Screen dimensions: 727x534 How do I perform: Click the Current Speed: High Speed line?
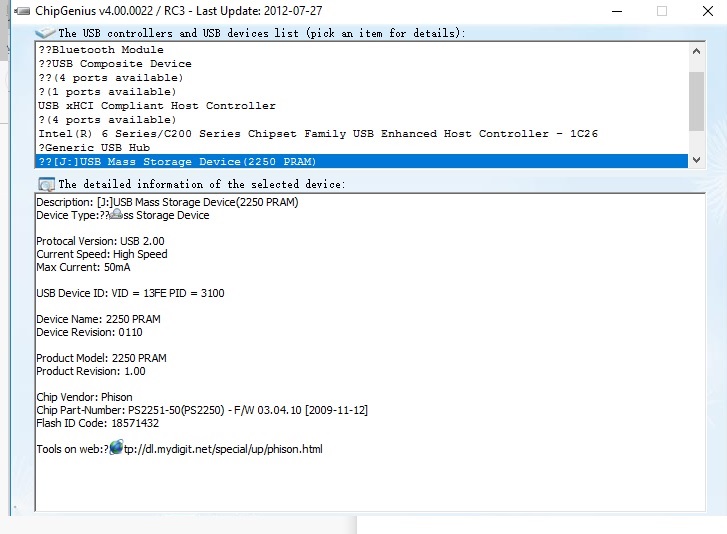click(x=102, y=254)
